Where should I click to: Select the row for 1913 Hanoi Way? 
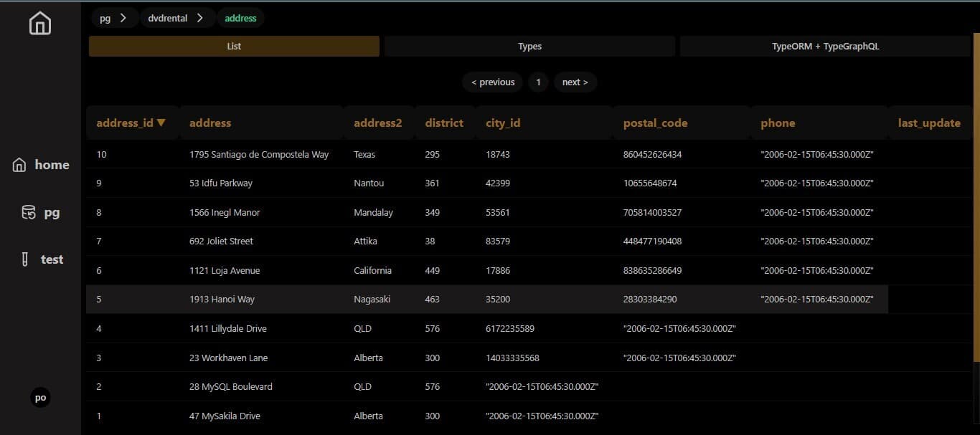tap(487, 299)
